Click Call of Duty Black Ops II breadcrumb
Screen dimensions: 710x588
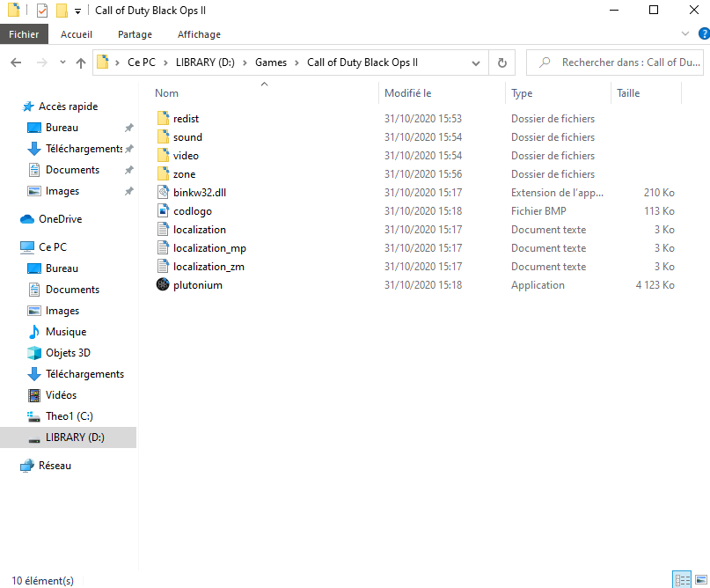(x=362, y=62)
